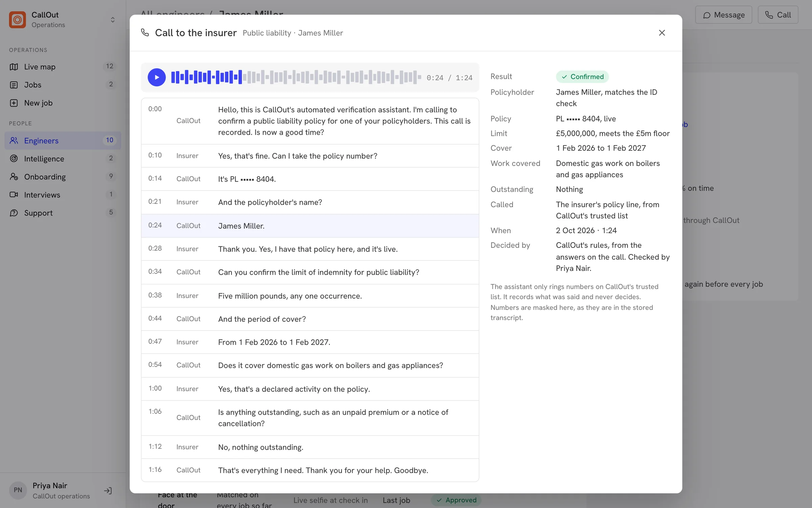
Task: Click the limit value '£5,000,000, meets the £5m floor'
Action: (613, 133)
